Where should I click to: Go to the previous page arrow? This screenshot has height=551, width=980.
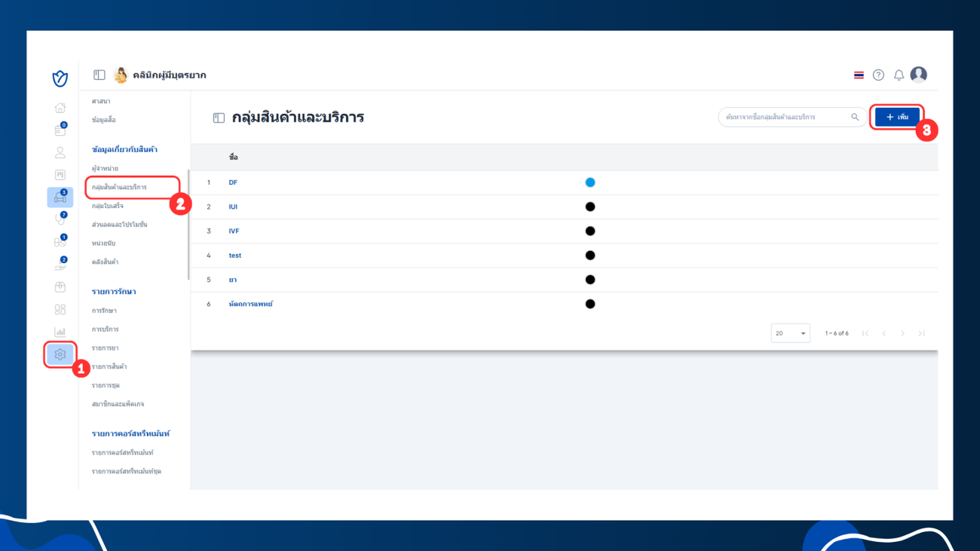tap(884, 333)
